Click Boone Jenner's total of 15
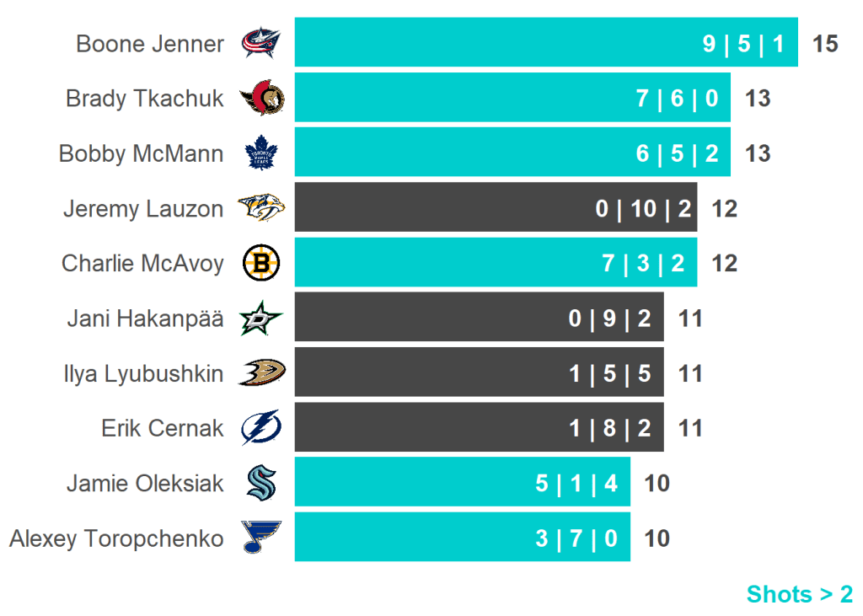This screenshot has width=863, height=616. pyautogui.click(x=825, y=43)
